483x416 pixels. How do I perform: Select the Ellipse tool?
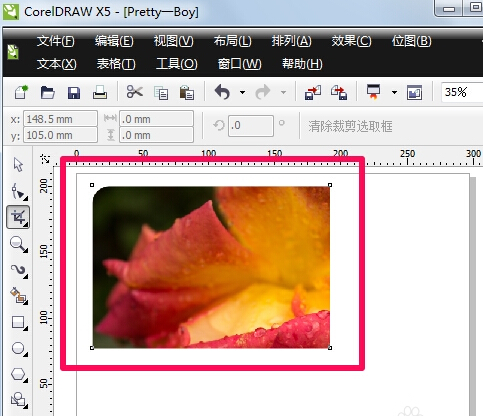coord(19,349)
